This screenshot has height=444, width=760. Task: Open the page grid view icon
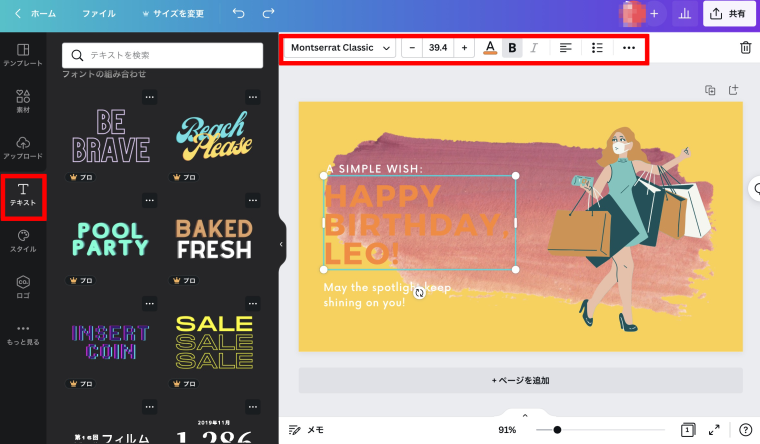pyautogui.click(x=687, y=430)
